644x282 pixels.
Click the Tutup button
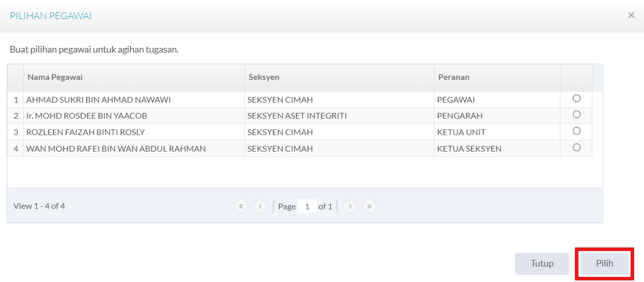click(x=542, y=263)
